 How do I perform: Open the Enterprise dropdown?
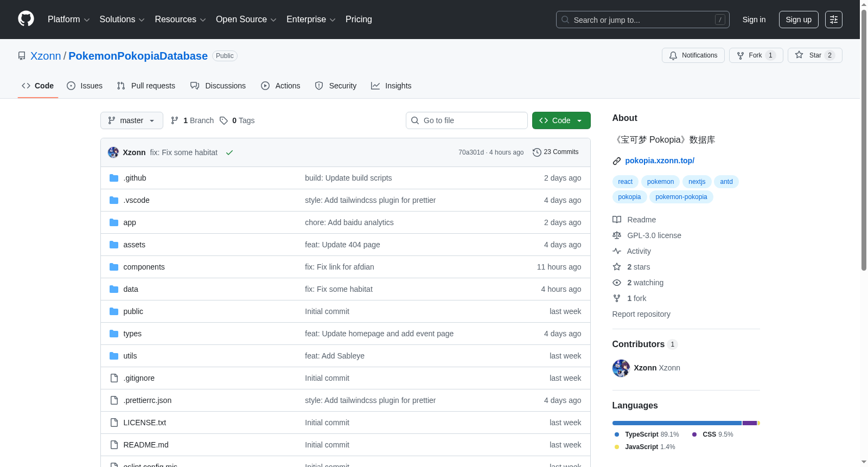click(311, 20)
